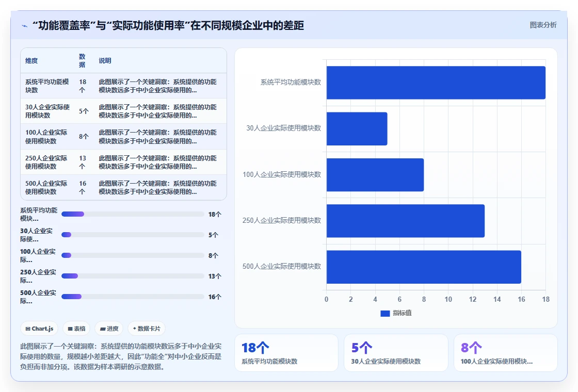Click the 数据 table column header

point(82,60)
